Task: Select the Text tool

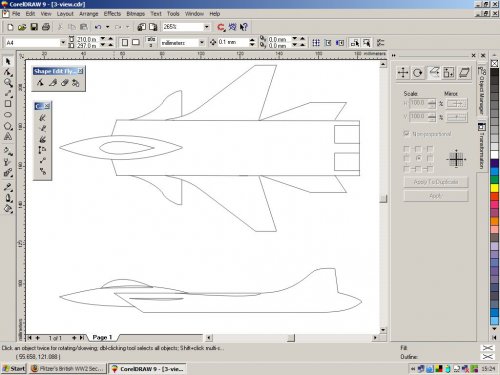Action: click(8, 136)
